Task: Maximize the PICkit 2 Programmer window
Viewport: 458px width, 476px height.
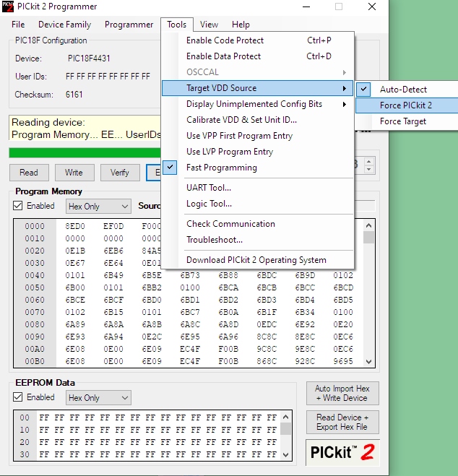Action: [x=339, y=7]
